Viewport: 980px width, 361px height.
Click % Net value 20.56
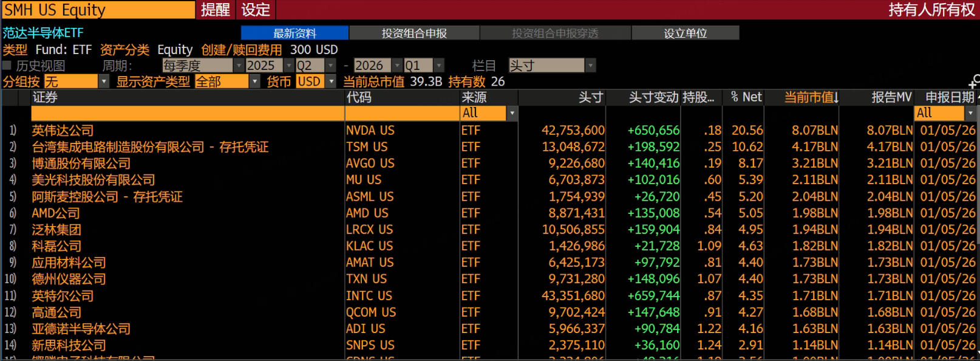tap(747, 131)
